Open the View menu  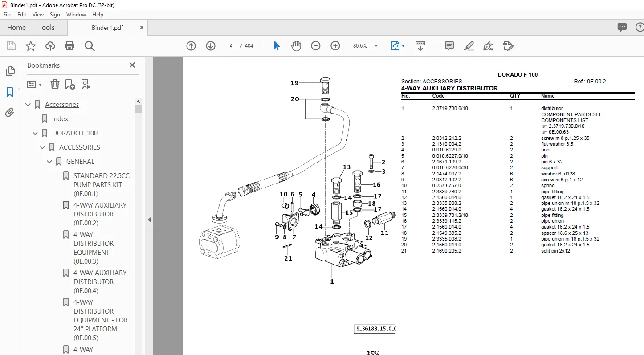38,15
